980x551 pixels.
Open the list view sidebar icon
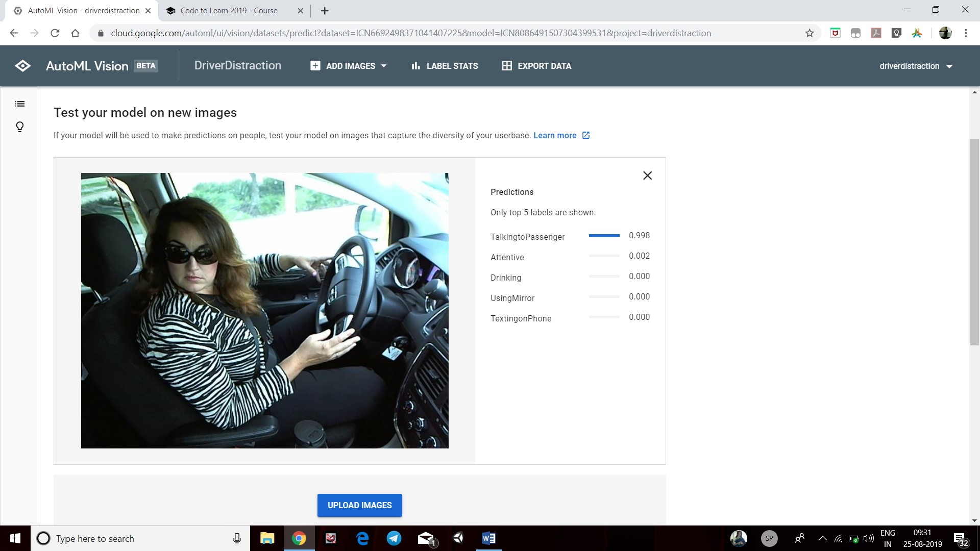[x=20, y=104]
